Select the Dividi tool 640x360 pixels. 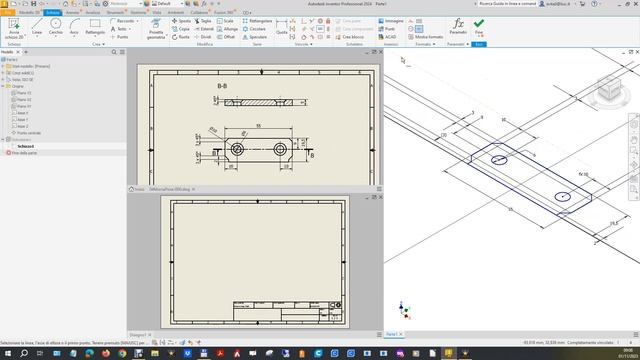point(203,37)
